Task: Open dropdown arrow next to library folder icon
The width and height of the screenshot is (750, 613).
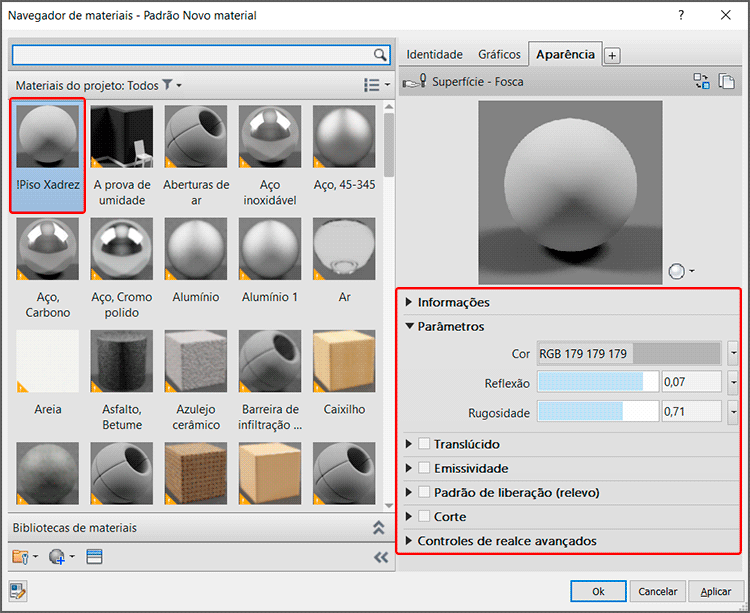Action: [35, 556]
